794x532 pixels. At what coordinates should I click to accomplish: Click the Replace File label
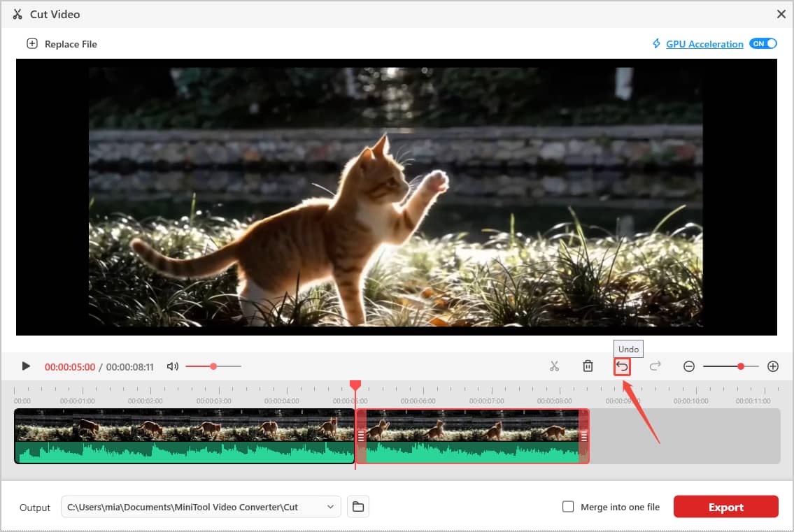[x=71, y=44]
